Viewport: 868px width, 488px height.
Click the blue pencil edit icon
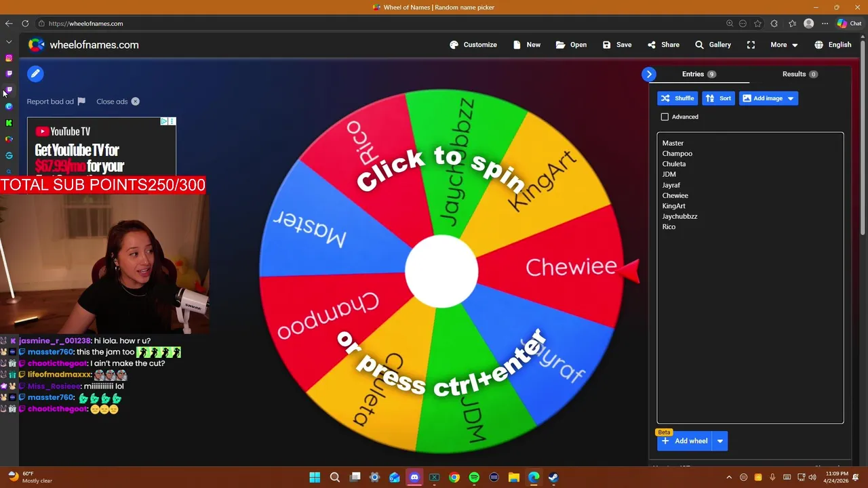(x=35, y=74)
